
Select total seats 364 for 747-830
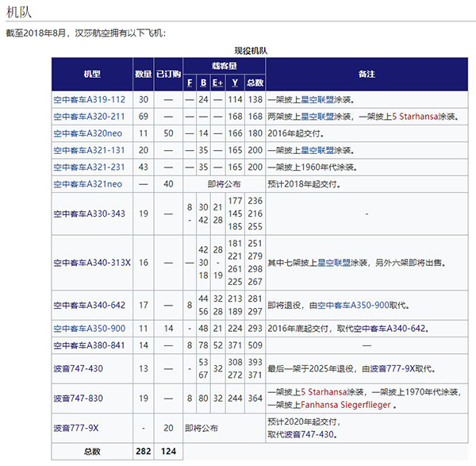(255, 399)
